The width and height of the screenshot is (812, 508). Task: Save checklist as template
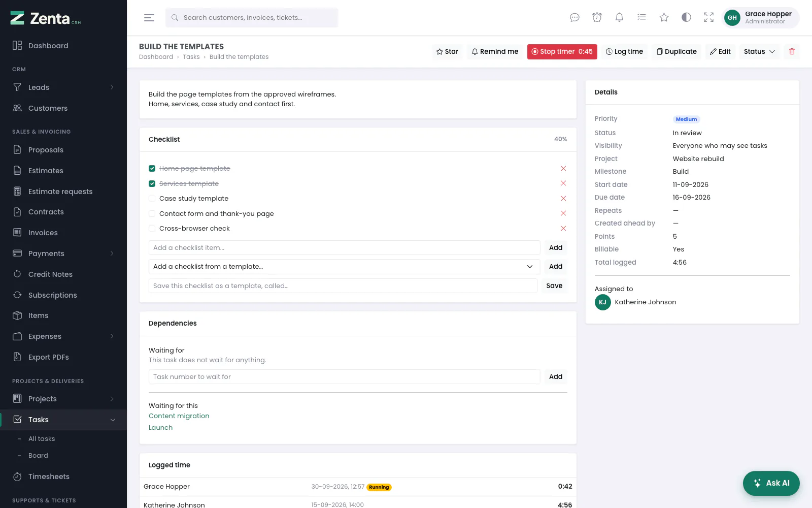pyautogui.click(x=554, y=286)
